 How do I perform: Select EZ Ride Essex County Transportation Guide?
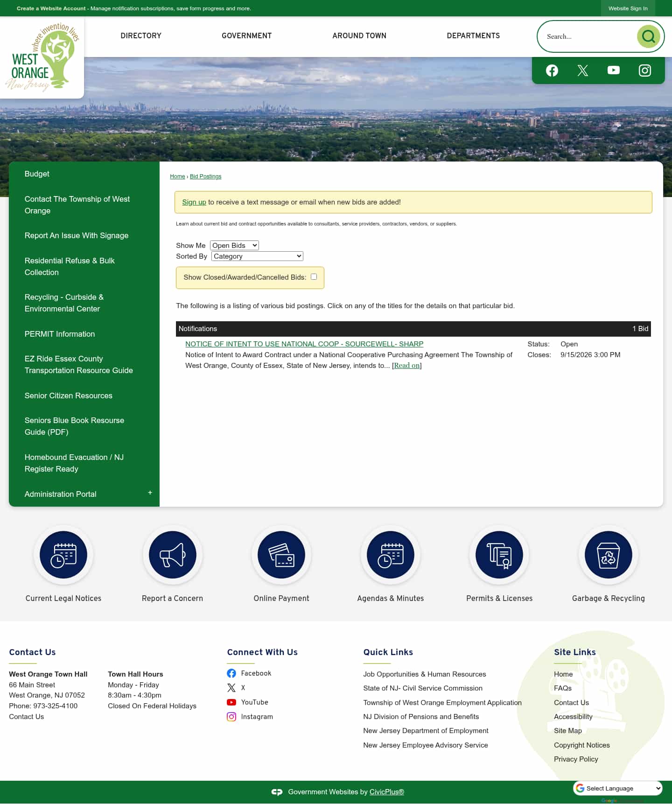pyautogui.click(x=79, y=365)
